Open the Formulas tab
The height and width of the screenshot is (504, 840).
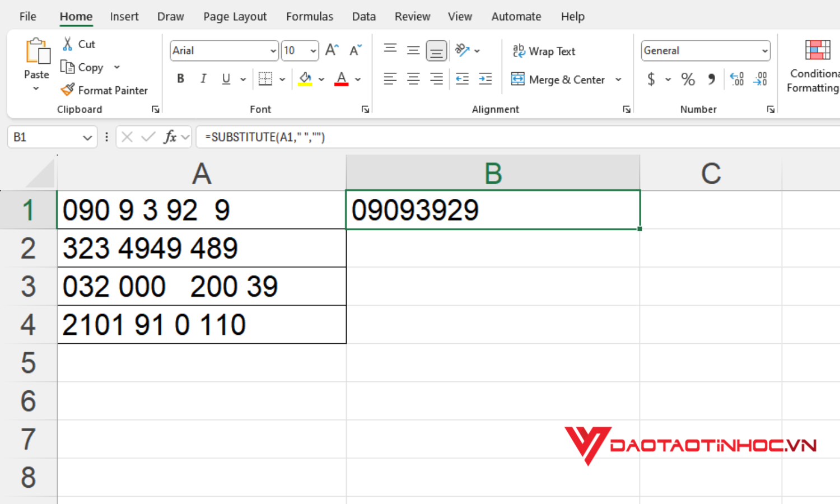coord(310,17)
